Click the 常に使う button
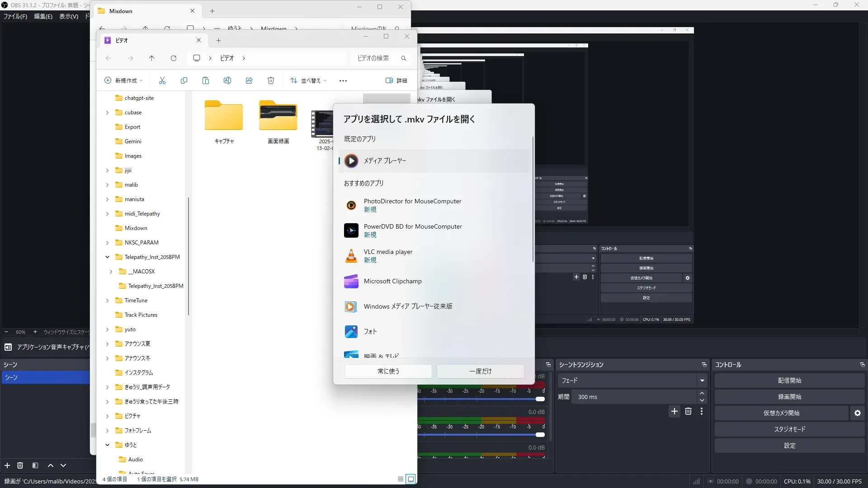 [388, 371]
